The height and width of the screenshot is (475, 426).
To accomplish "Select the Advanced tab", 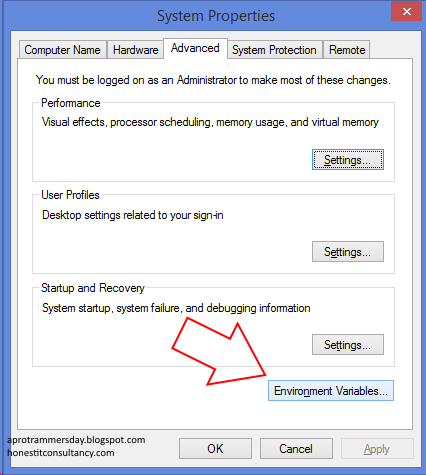I will click(x=195, y=48).
